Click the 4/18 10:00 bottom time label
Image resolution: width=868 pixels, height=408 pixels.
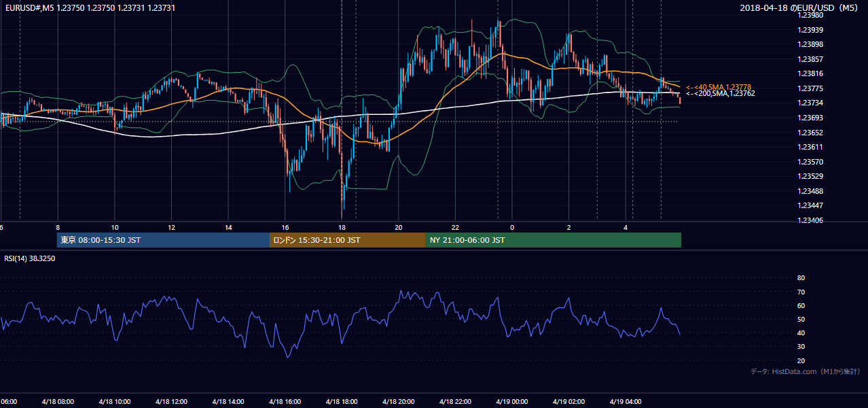(114, 402)
